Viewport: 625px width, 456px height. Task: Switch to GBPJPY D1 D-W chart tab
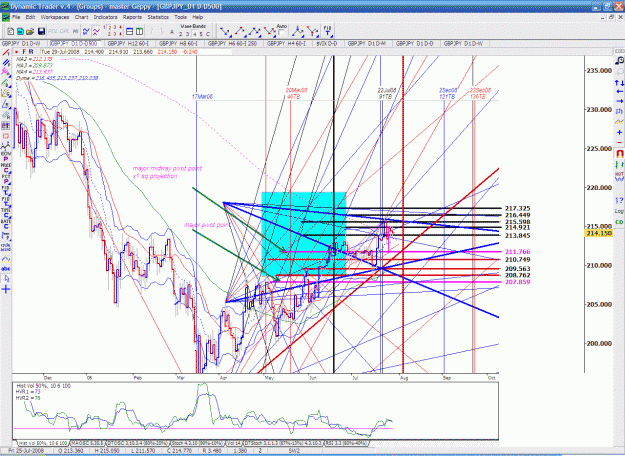pyautogui.click(x=21, y=43)
